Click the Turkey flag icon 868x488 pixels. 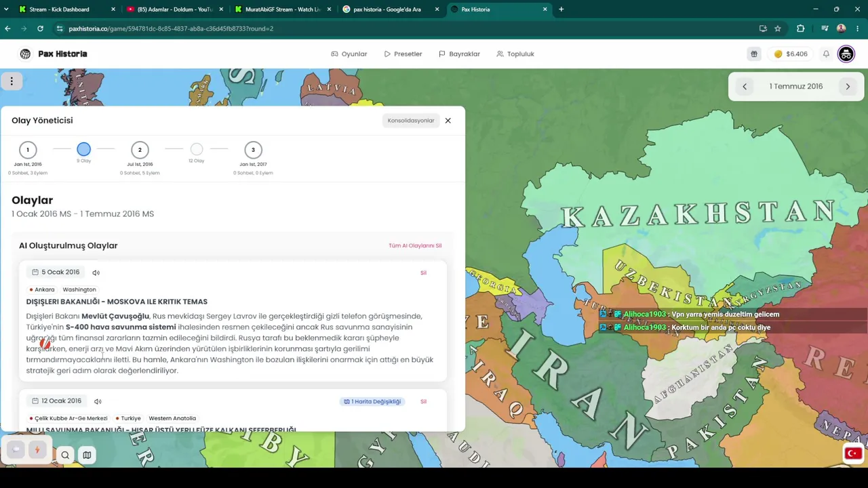tap(852, 453)
